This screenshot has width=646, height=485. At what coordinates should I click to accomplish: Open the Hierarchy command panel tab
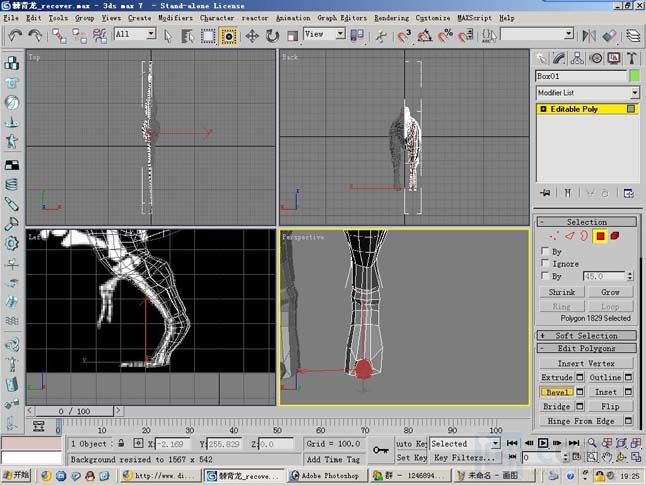(577, 58)
